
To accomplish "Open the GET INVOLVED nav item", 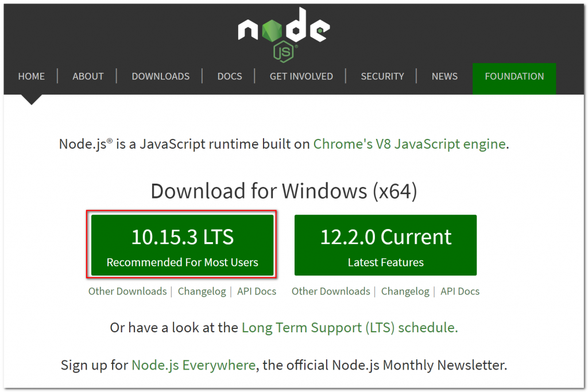I will tap(301, 76).
